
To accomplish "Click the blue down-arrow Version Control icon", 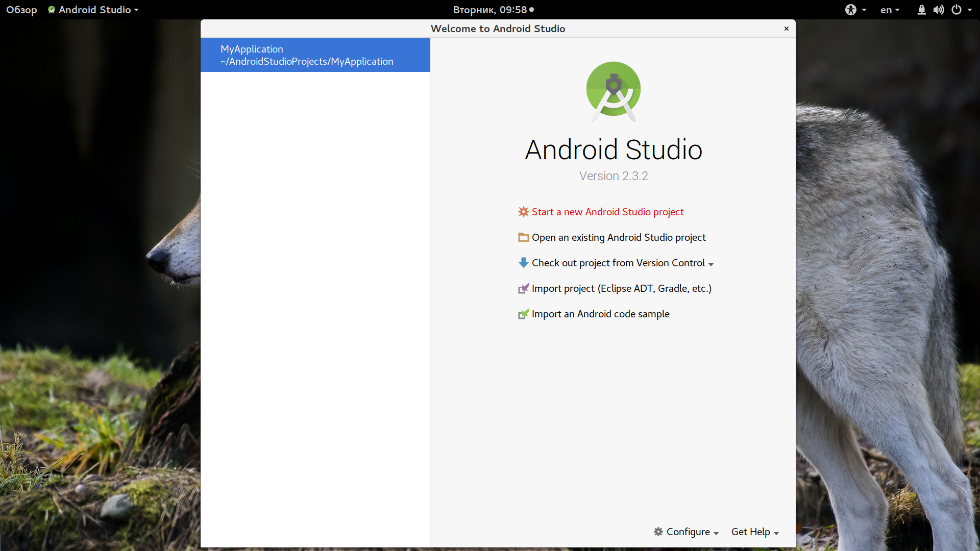I will click(x=523, y=263).
